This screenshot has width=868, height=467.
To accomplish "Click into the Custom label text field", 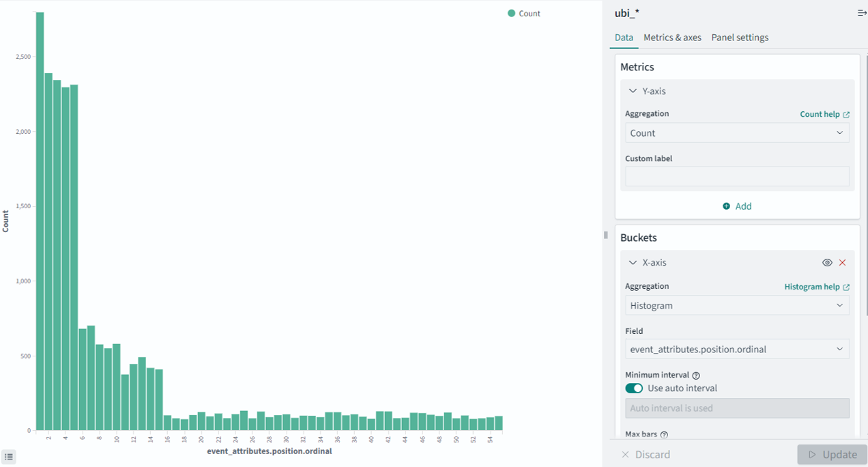I will pyautogui.click(x=737, y=176).
